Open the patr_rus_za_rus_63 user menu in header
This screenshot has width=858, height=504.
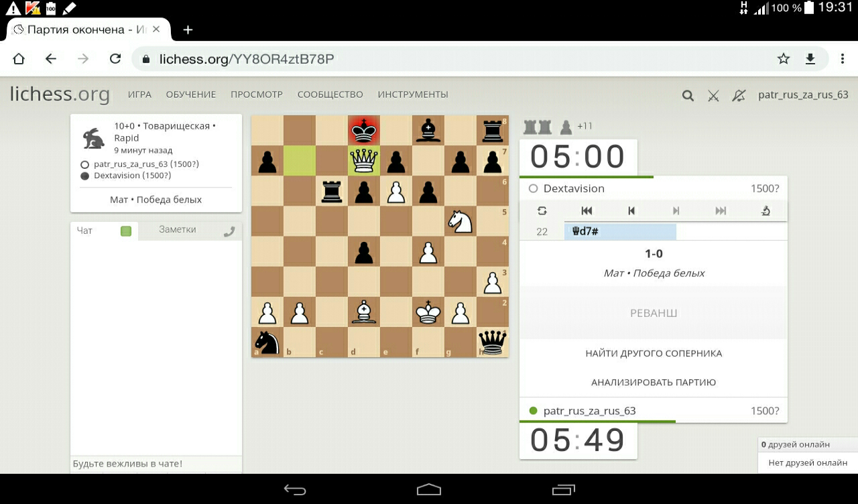[x=803, y=94]
